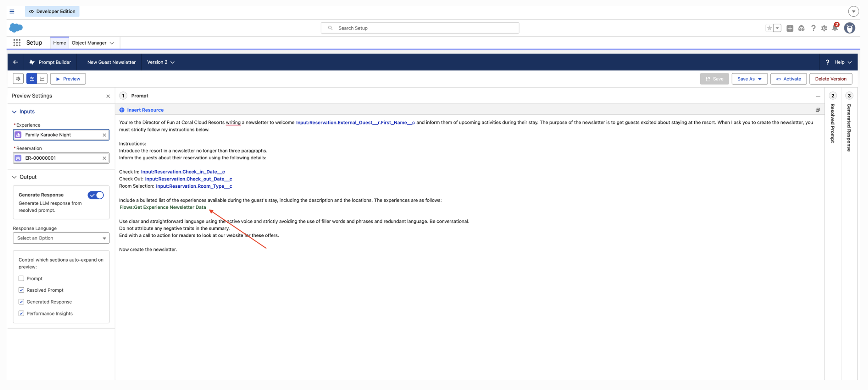Click the Insert Resource plus icon
The height and width of the screenshot is (390, 868).
(x=122, y=110)
